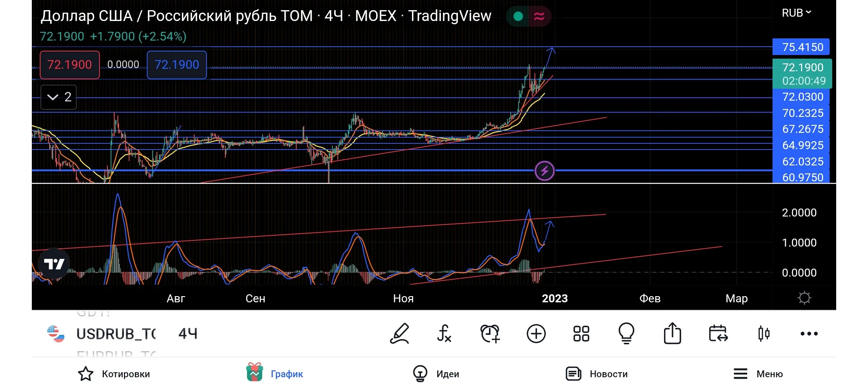Switch to the График tab
The image size is (868, 391).
click(x=275, y=373)
